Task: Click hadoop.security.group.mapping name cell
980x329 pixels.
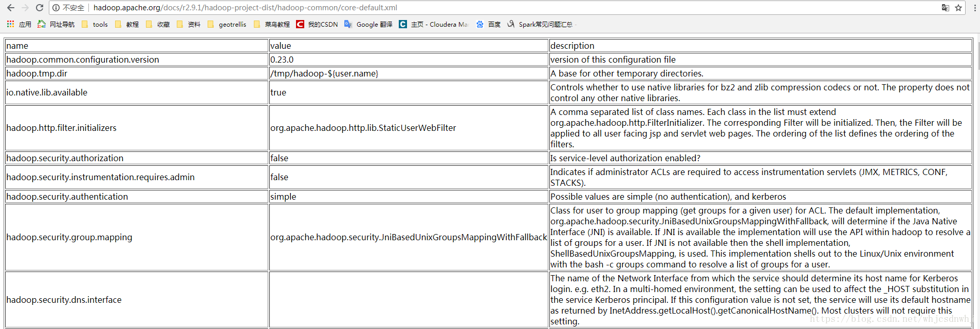Action: point(137,237)
